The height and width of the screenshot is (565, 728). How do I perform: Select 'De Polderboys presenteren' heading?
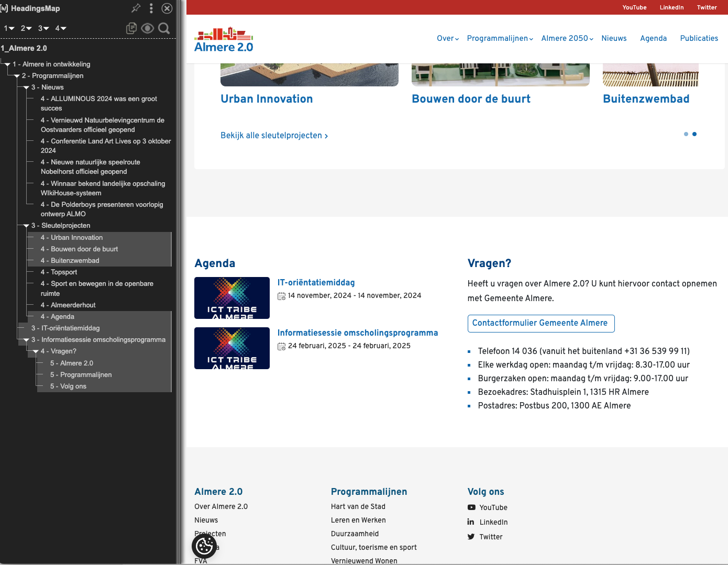[102, 209]
